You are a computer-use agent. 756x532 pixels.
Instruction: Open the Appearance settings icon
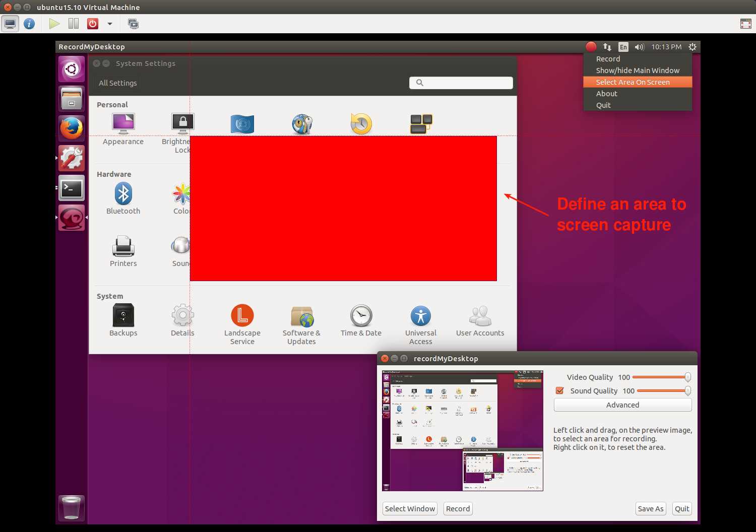pyautogui.click(x=123, y=123)
